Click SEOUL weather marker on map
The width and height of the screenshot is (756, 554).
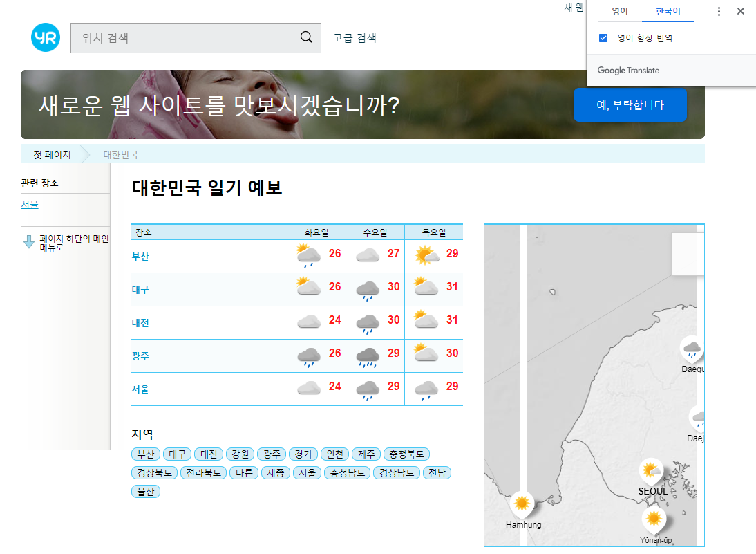tap(651, 472)
